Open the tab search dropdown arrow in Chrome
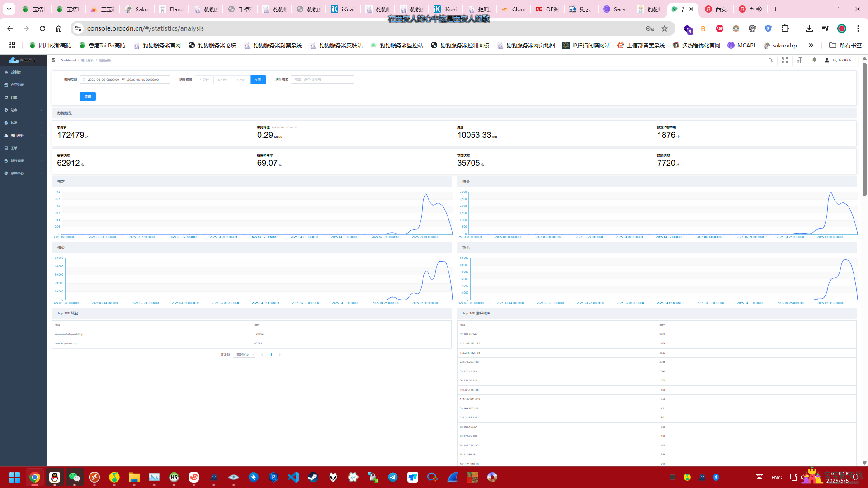The height and width of the screenshot is (488, 868). (9, 9)
